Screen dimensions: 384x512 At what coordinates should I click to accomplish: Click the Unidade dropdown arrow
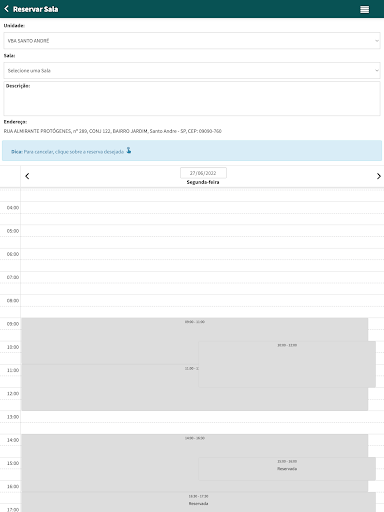click(377, 41)
